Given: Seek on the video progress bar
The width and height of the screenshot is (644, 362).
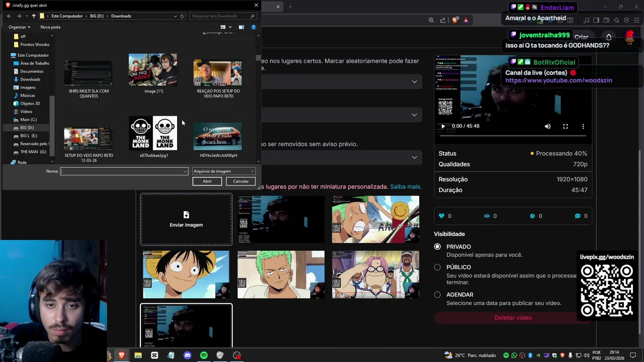Looking at the screenshot, I should coord(513,136).
